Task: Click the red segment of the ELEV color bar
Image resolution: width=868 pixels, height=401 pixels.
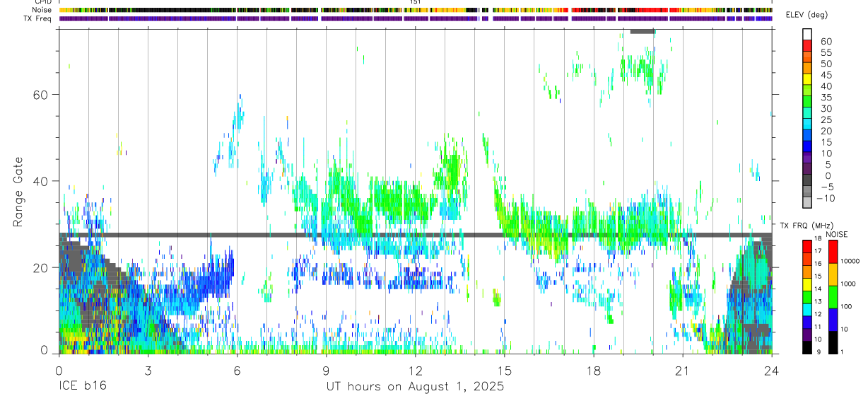Action: [x=807, y=45]
